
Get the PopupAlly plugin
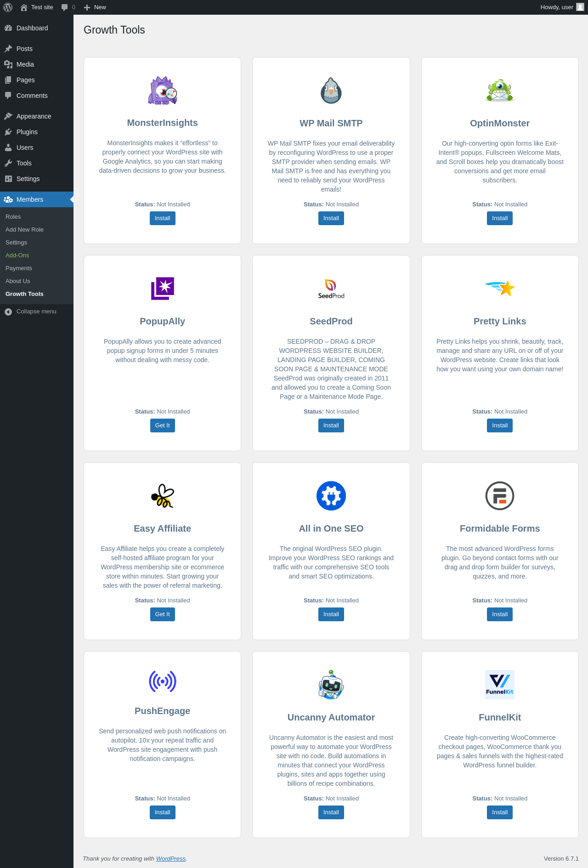(x=163, y=425)
